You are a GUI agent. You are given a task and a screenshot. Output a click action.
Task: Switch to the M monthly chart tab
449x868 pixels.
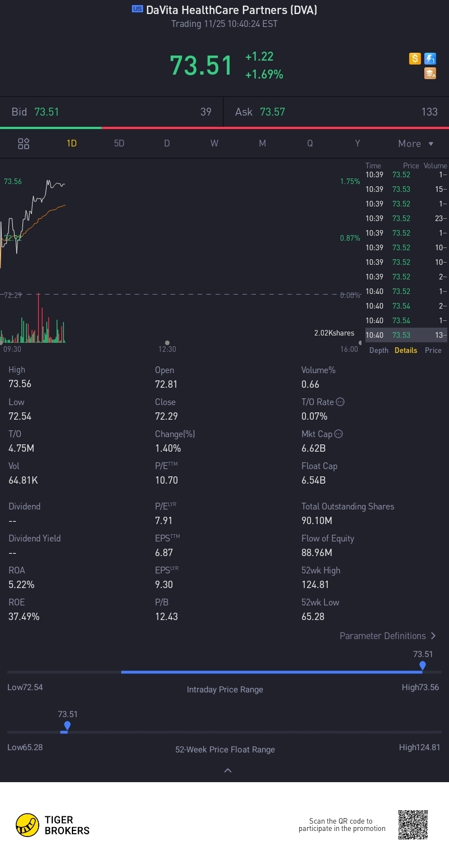pyautogui.click(x=262, y=144)
